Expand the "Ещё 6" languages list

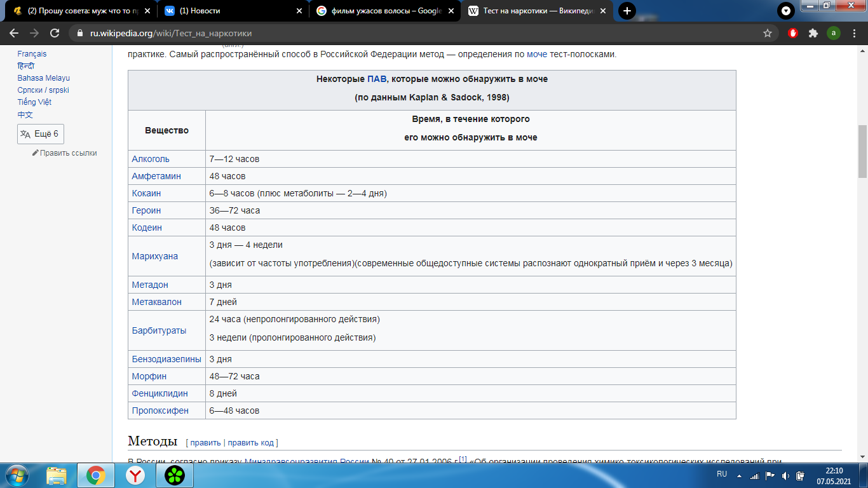41,134
